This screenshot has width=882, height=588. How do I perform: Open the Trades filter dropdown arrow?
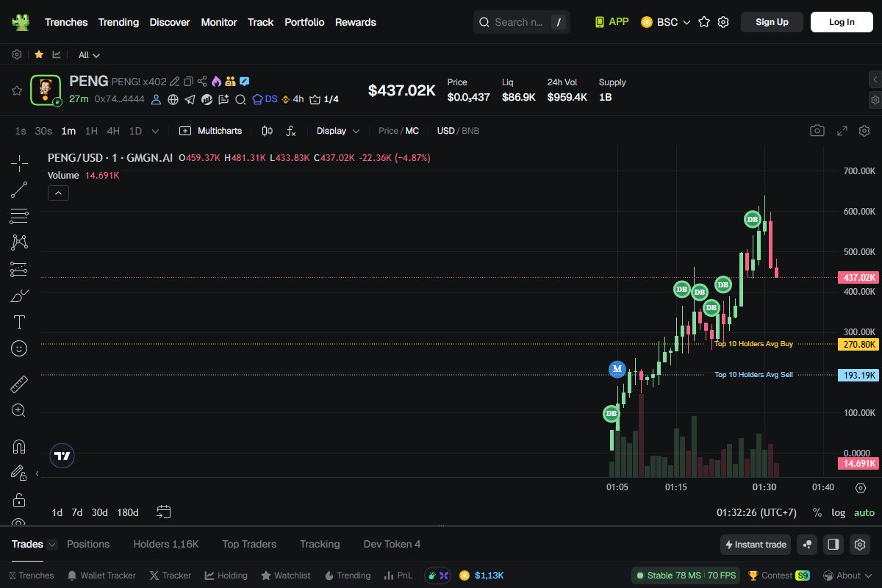52,545
